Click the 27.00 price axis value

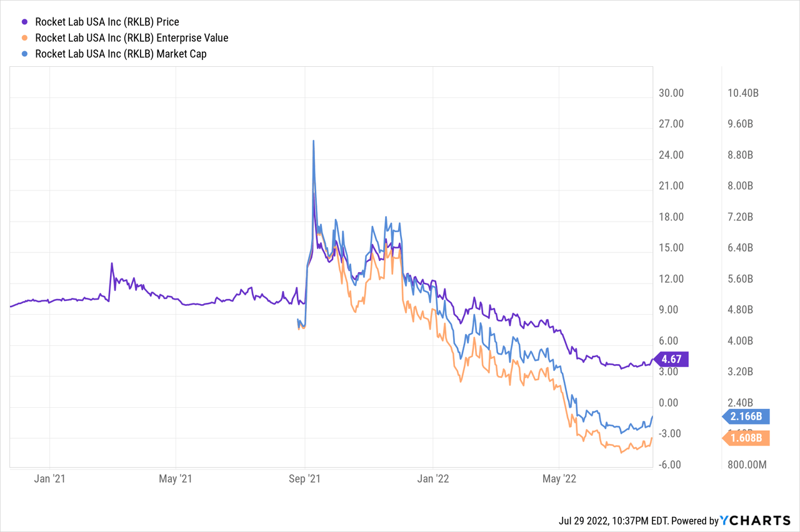[x=672, y=124]
